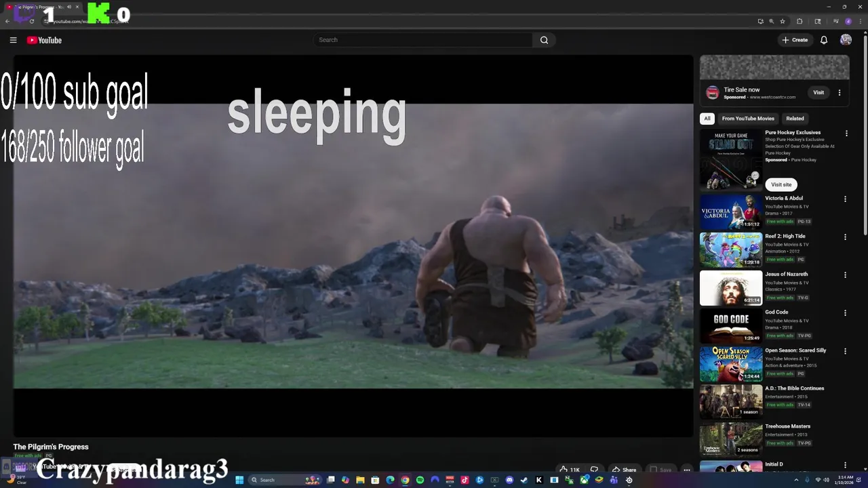Open Discord from the taskbar
Screen dimensions: 868x488
click(509, 480)
